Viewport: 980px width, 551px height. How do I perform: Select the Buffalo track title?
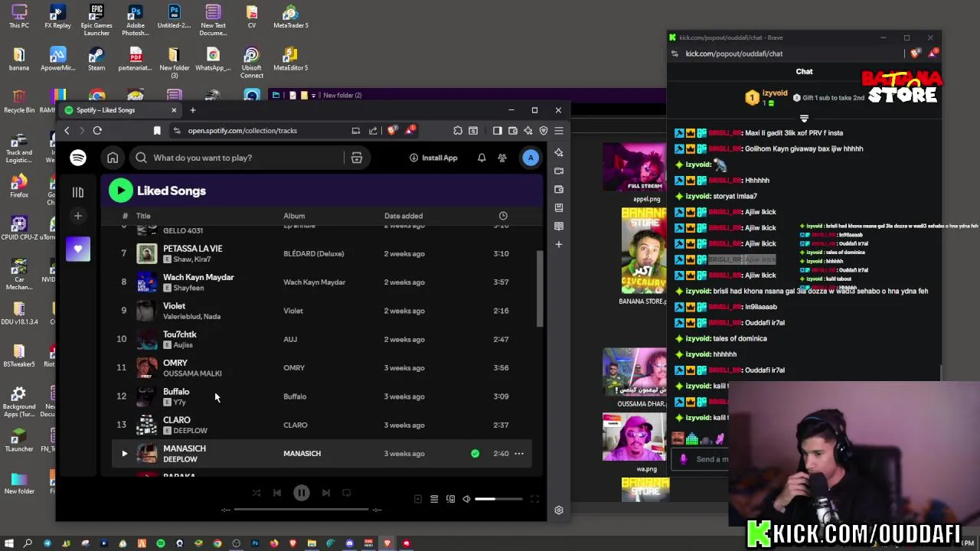coord(176,392)
